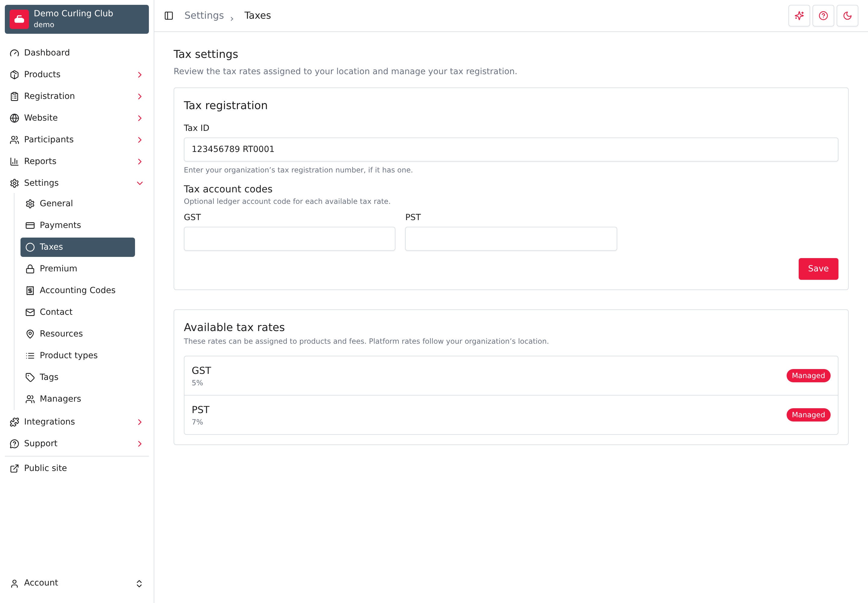Screen dimensions: 868x603
Task: Expand the Participants submenu chevron
Action: point(140,140)
